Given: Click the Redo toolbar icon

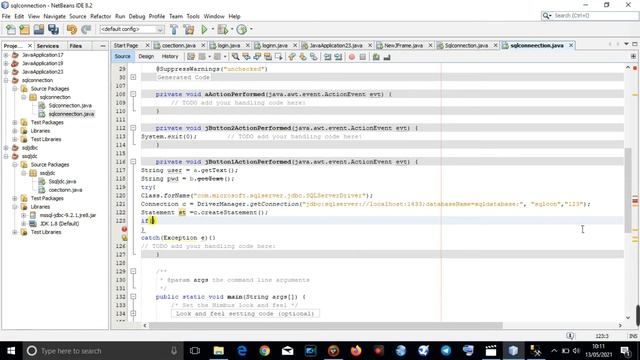Looking at the screenshot, I should [86, 29].
